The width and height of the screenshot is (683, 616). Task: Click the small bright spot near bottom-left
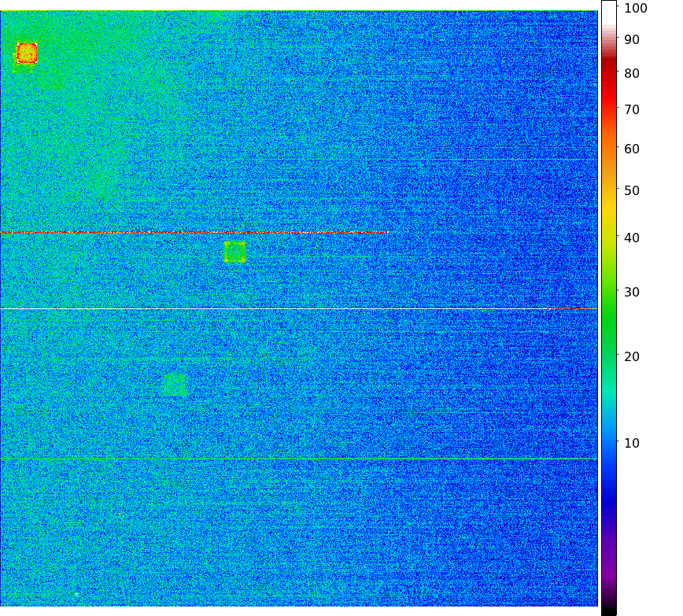[x=76, y=594]
